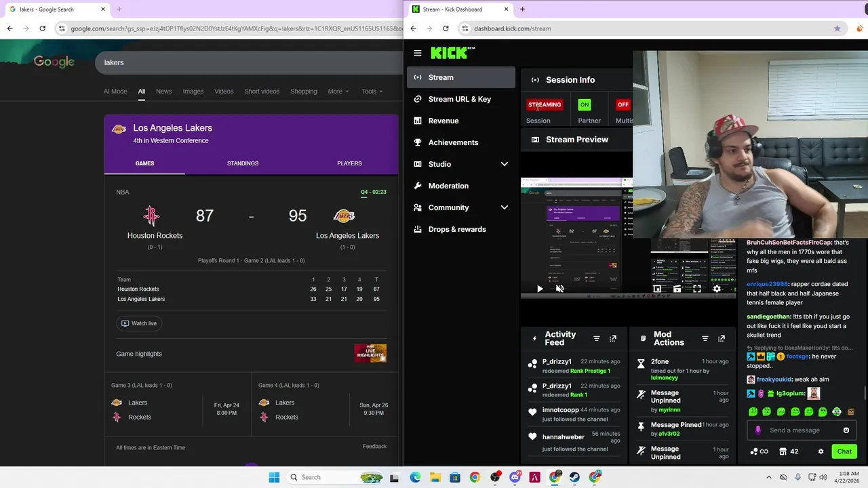Open channel points balance icon

pyautogui.click(x=759, y=451)
